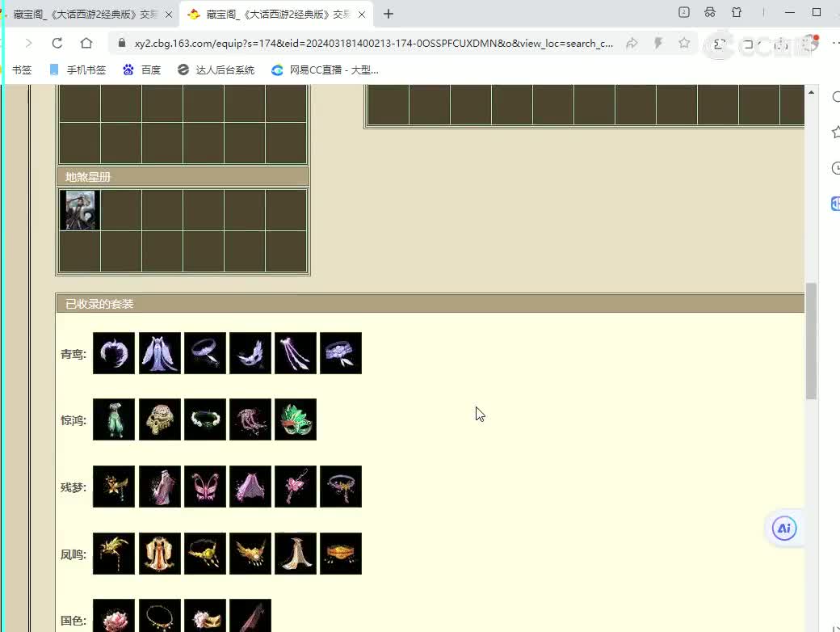Image resolution: width=840 pixels, height=632 pixels.
Task: Select the 国色 flower mask item
Action: tap(205, 616)
